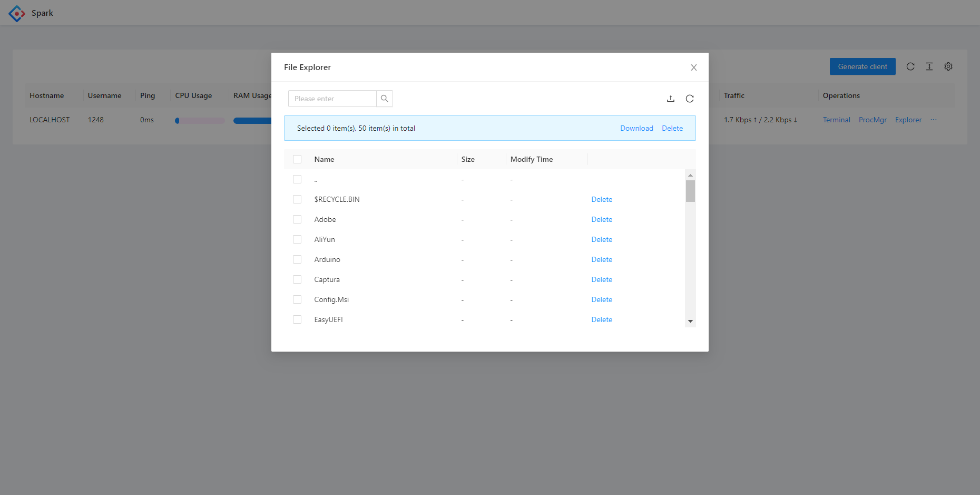Viewport: 980px width, 495px height.
Task: Click Download in the selection banner
Action: (x=636, y=128)
